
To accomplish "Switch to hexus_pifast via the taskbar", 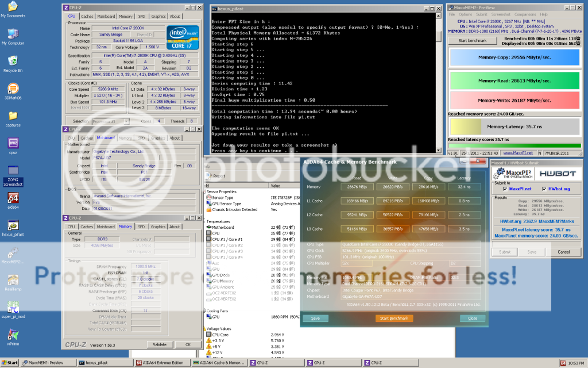I will point(105,363).
